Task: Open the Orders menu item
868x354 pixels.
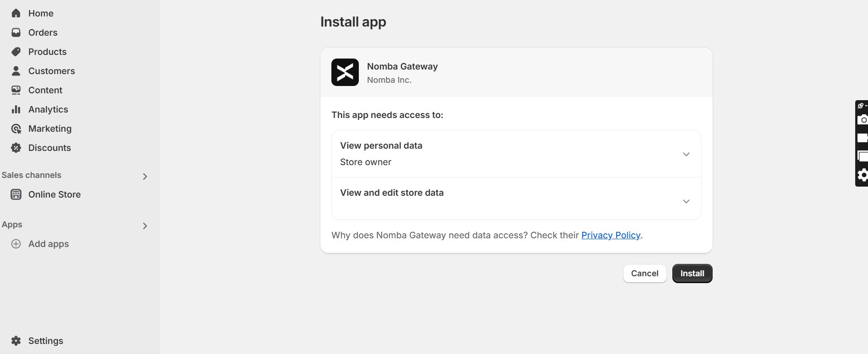Action: pyautogui.click(x=43, y=32)
